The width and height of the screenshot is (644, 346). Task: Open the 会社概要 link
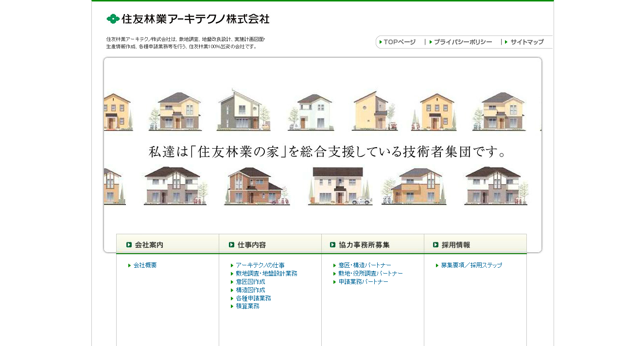145,265
